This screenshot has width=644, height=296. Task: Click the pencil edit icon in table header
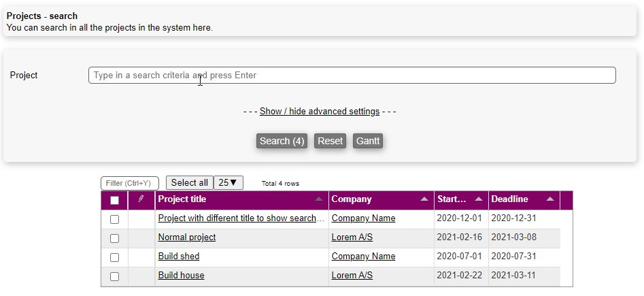[141, 199]
